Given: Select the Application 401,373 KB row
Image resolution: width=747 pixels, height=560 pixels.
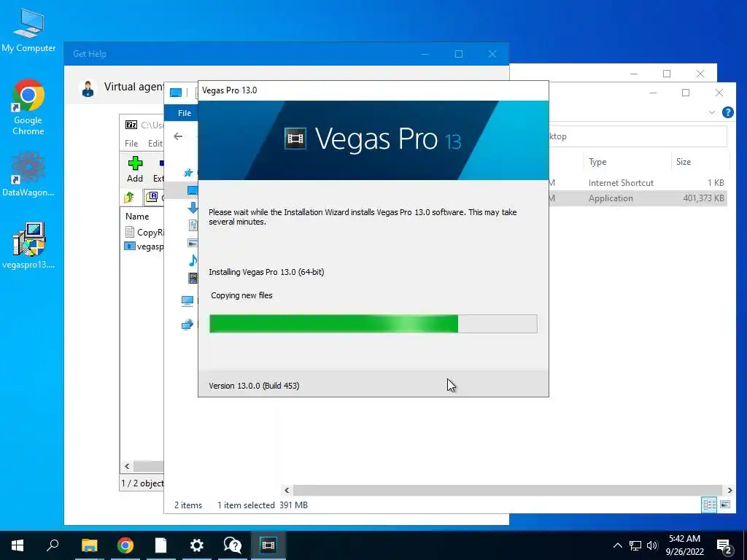Looking at the screenshot, I should pyautogui.click(x=638, y=198).
